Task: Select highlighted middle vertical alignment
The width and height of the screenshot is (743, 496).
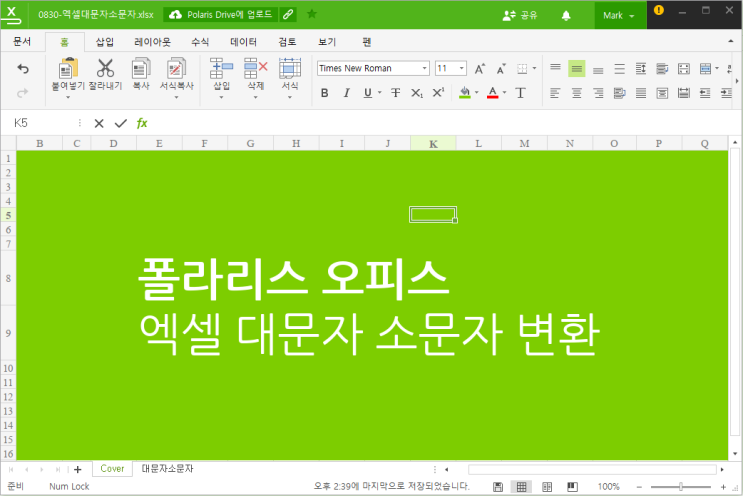Action: click(x=577, y=69)
